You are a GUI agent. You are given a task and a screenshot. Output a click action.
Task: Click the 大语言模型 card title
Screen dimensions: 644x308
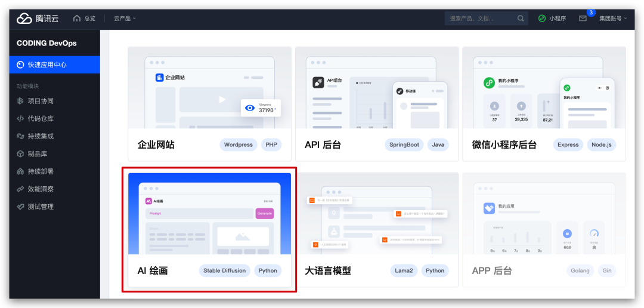click(328, 270)
